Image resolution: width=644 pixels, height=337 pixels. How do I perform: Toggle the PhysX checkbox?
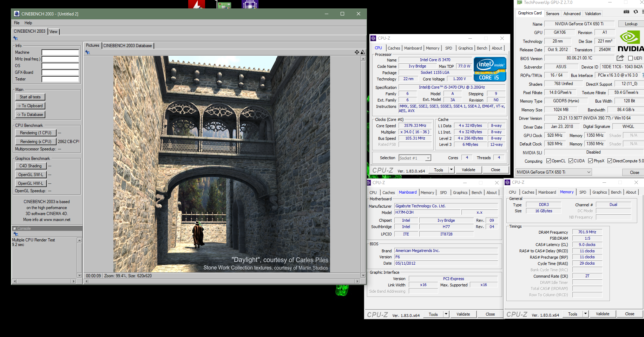pyautogui.click(x=590, y=161)
